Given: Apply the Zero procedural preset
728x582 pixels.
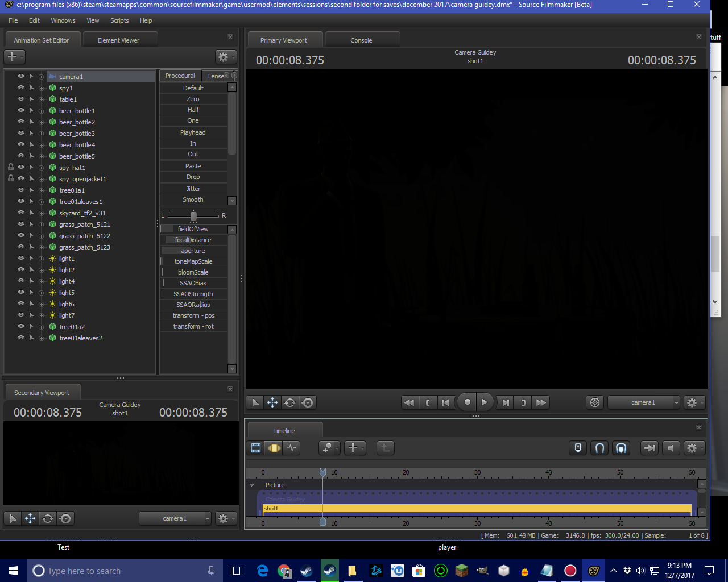Looking at the screenshot, I should 193,99.
